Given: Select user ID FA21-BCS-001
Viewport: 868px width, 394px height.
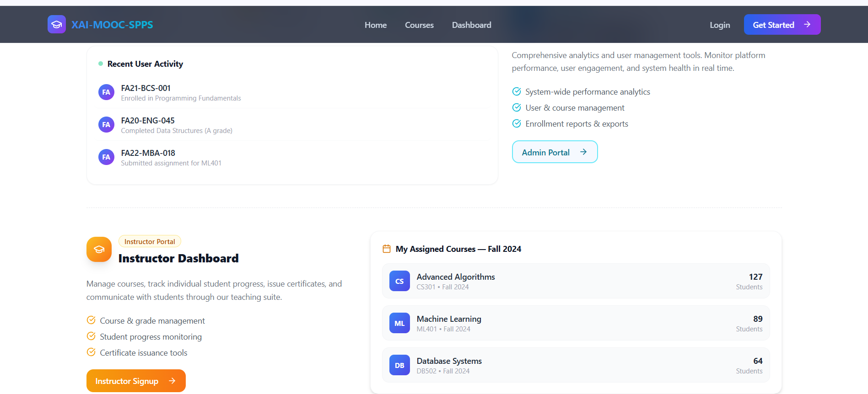Looking at the screenshot, I should tap(146, 88).
